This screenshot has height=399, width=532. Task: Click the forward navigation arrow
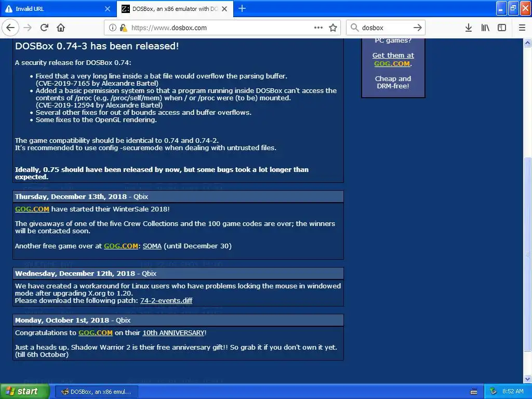click(x=28, y=28)
